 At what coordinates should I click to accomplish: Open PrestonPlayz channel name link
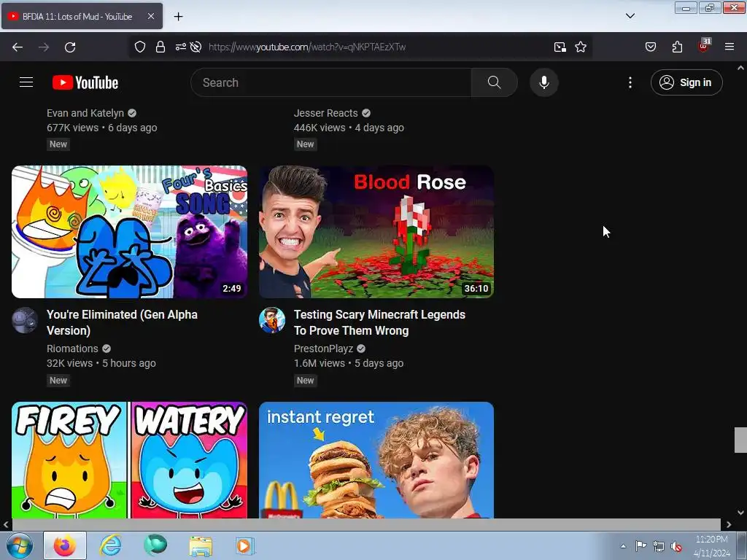(x=323, y=349)
